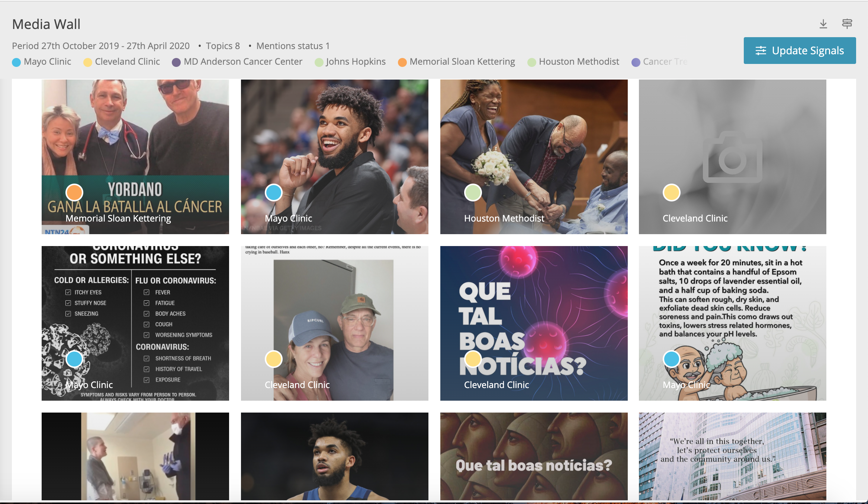The width and height of the screenshot is (868, 504).
Task: Click Mayo Clinic label on the laughing man card
Action: (289, 219)
